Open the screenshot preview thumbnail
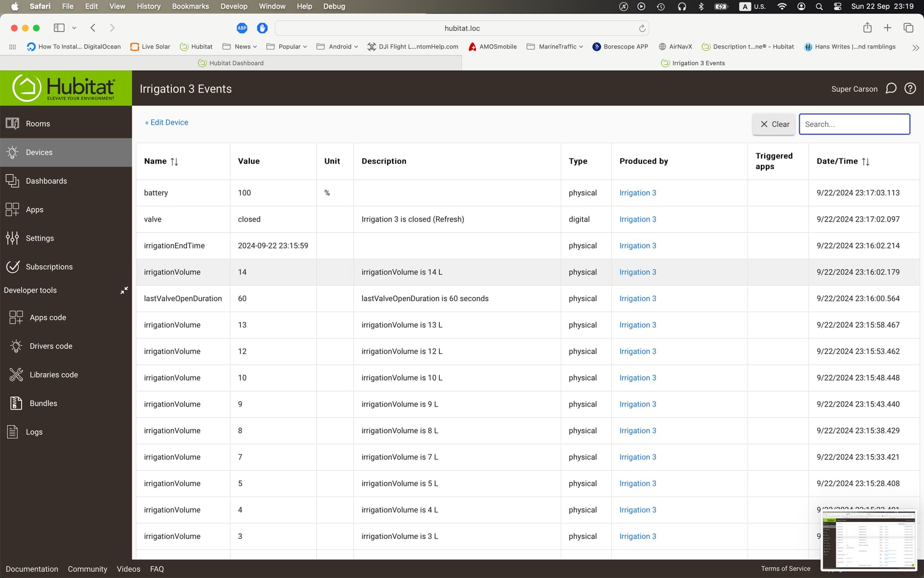Image resolution: width=924 pixels, height=578 pixels. 869,540
